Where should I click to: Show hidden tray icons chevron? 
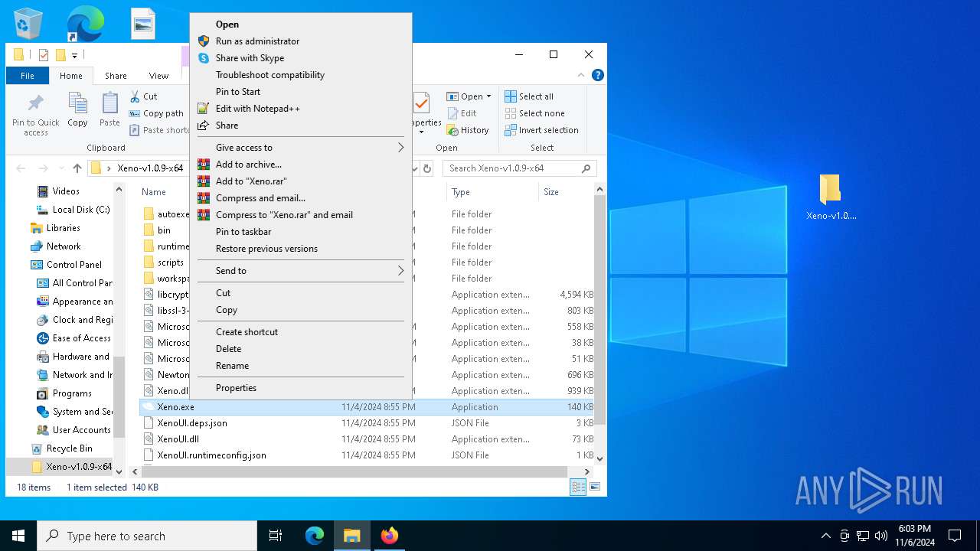click(x=825, y=536)
